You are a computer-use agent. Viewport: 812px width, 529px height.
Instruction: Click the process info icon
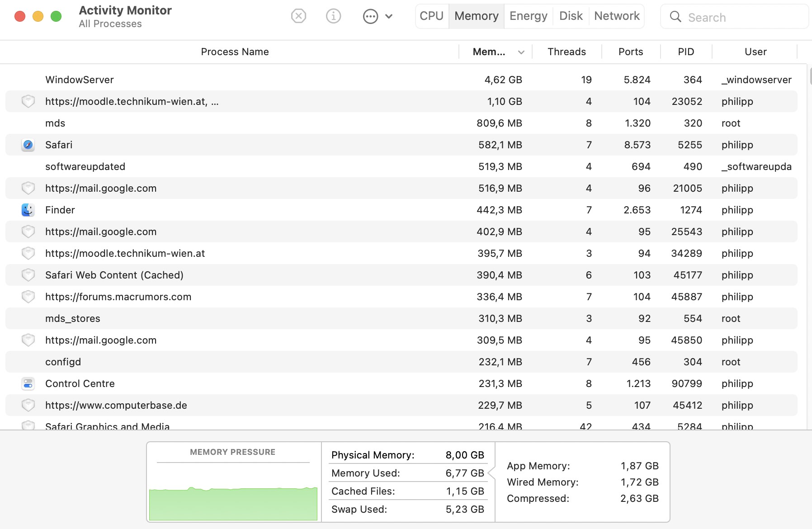pyautogui.click(x=333, y=17)
